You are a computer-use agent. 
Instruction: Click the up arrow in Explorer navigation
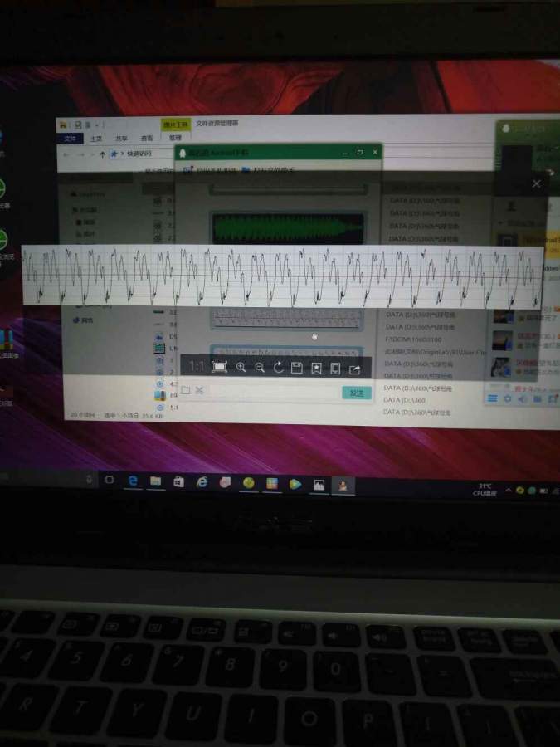tap(102, 154)
